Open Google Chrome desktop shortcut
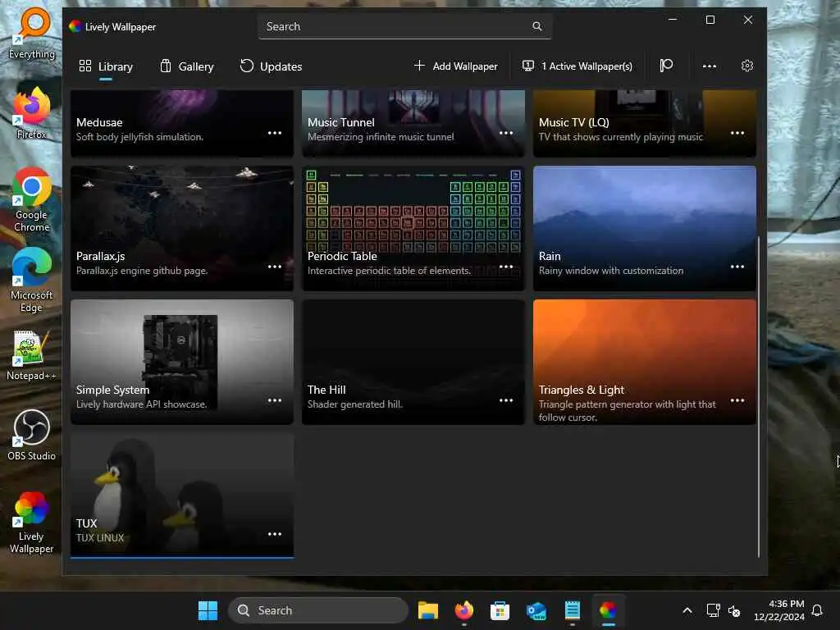The image size is (840, 630). pyautogui.click(x=32, y=199)
